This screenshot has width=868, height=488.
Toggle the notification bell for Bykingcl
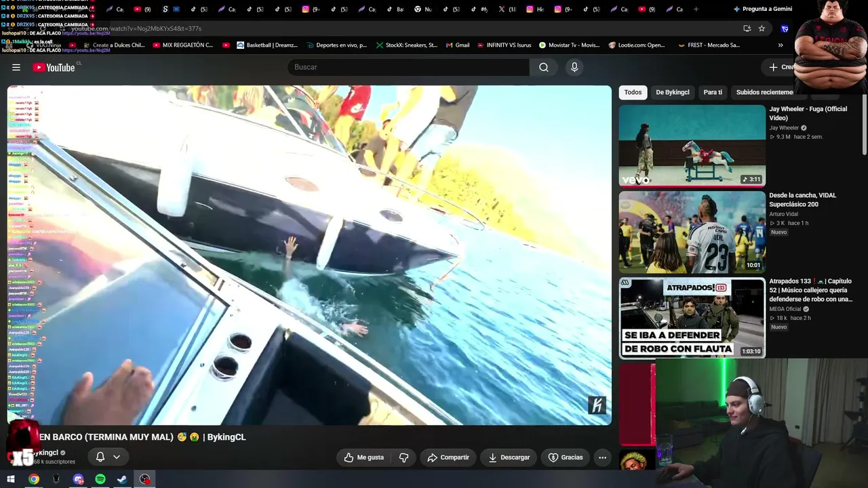click(x=100, y=457)
